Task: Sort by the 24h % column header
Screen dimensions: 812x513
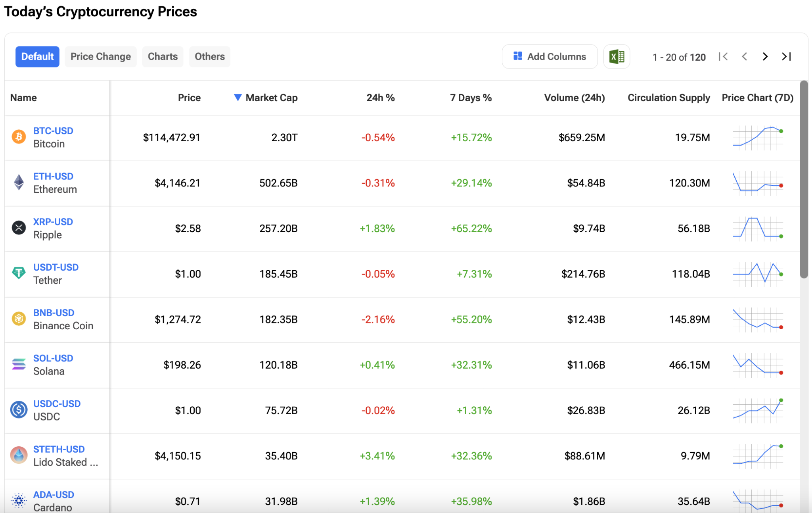Action: [x=381, y=97]
